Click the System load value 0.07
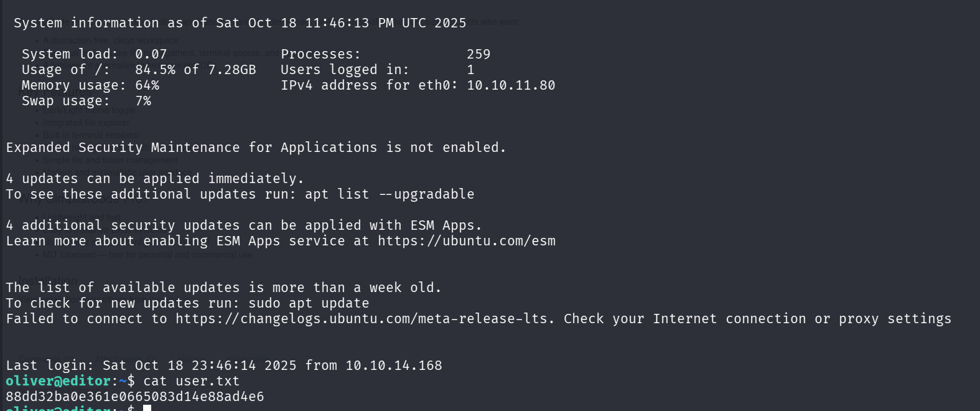This screenshot has height=411, width=980. (x=151, y=54)
